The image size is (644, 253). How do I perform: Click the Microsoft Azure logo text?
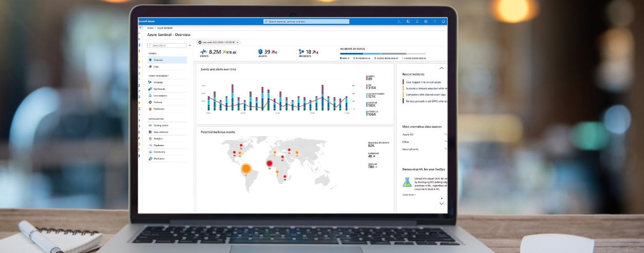pos(147,22)
